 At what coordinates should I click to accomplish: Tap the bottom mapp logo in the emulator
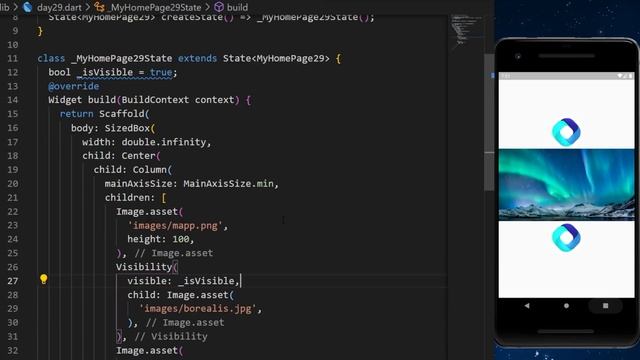tap(567, 238)
